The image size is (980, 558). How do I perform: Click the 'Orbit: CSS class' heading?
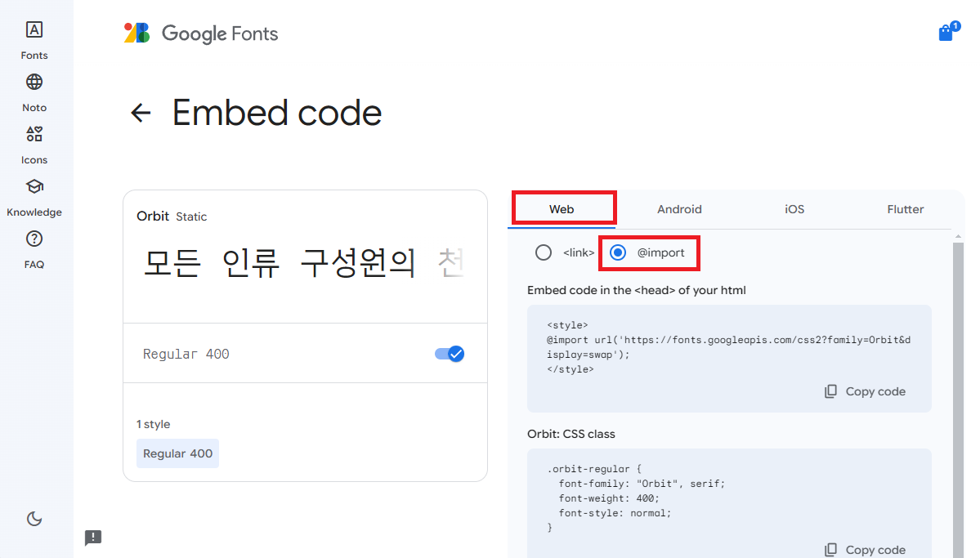571,434
